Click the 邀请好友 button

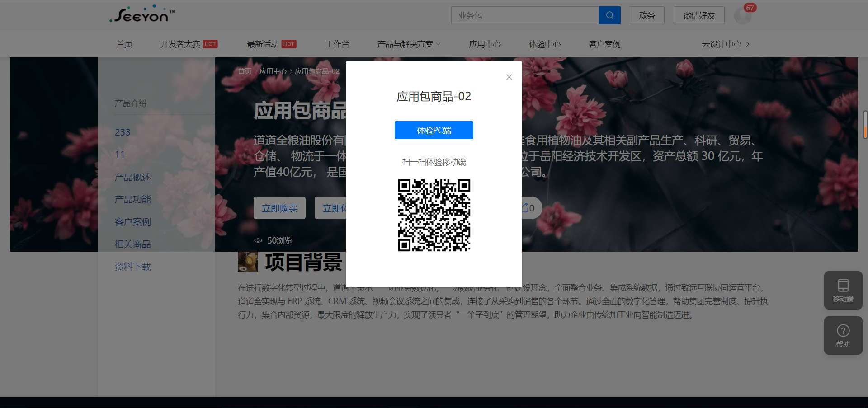point(699,15)
